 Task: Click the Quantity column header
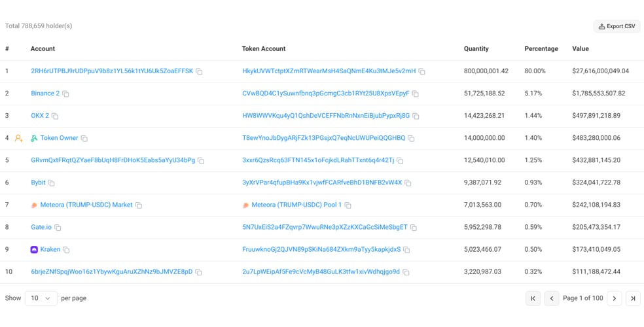[x=476, y=49]
